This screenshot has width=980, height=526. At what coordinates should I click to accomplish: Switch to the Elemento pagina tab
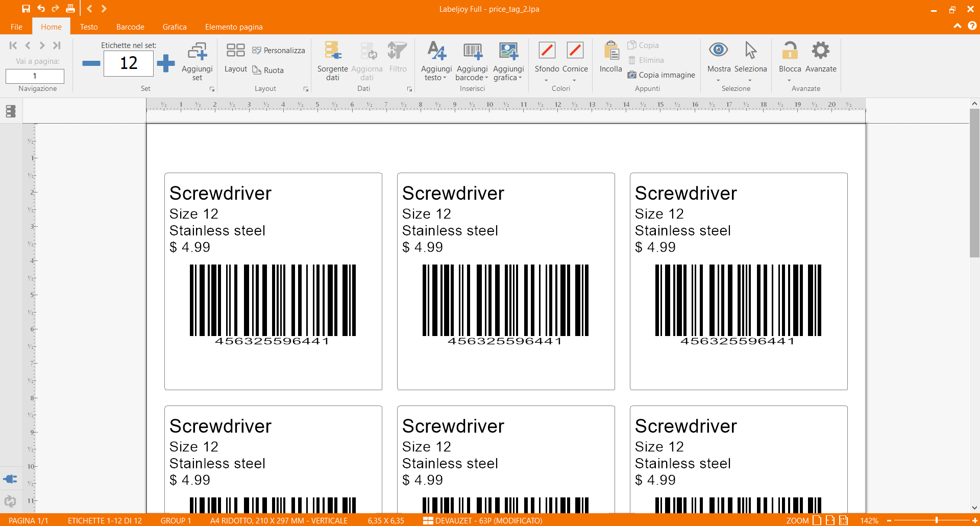(234, 27)
